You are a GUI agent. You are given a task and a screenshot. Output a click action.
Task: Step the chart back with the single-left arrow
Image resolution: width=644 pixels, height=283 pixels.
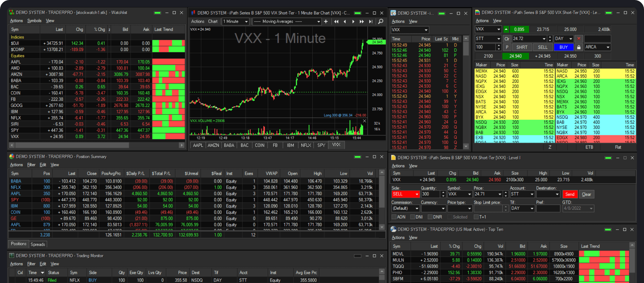(x=345, y=21)
